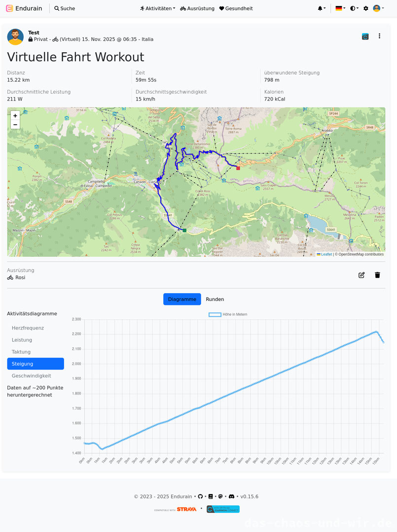This screenshot has width=397, height=532.
Task: Open the notifications bell menu
Action: [321, 8]
